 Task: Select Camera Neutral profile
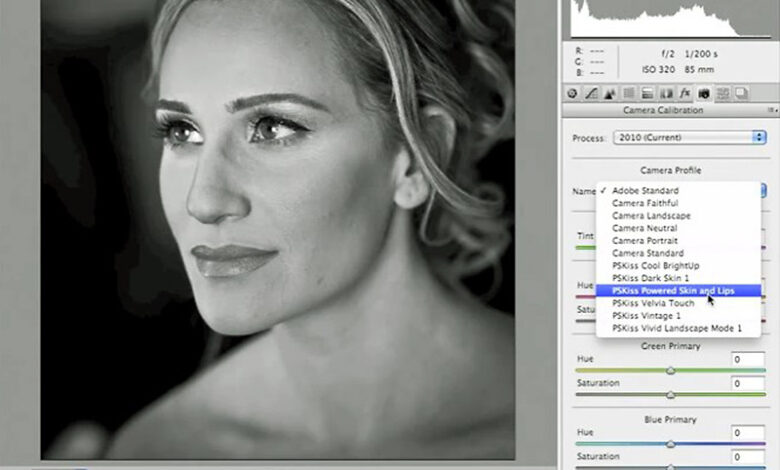[x=679, y=228]
